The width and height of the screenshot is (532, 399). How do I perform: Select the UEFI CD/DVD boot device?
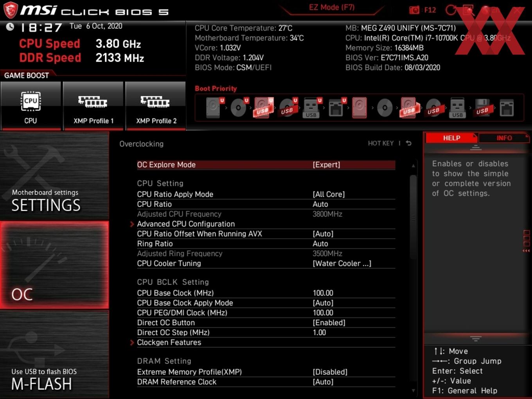[239, 108]
